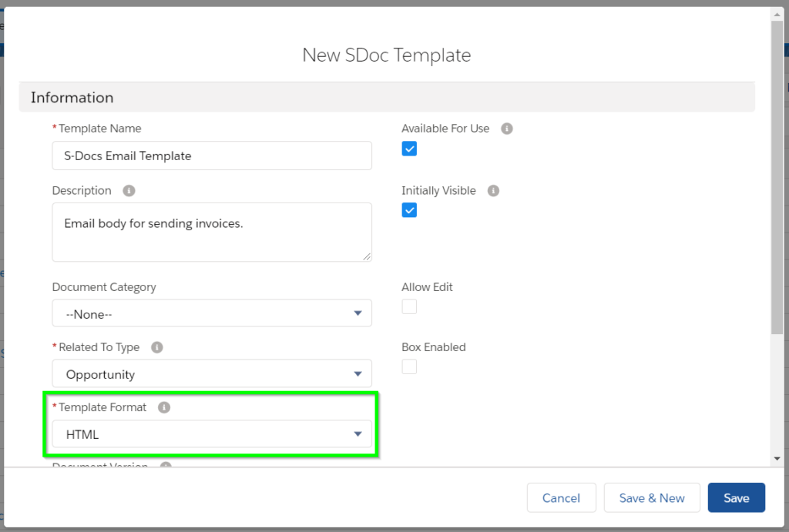The image size is (789, 532).
Task: Click the modal scrollbar down arrow
Action: click(x=776, y=457)
